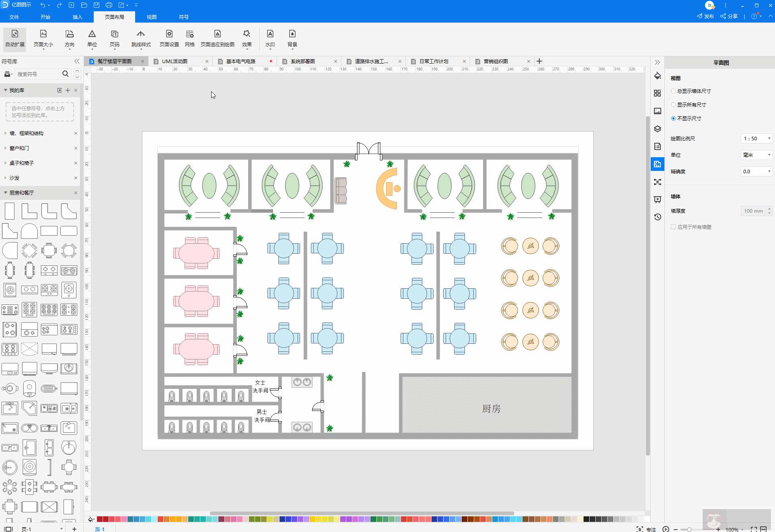This screenshot has height=532, width=775.
Task: Click the Grid (网格) icon
Action: 189,38
